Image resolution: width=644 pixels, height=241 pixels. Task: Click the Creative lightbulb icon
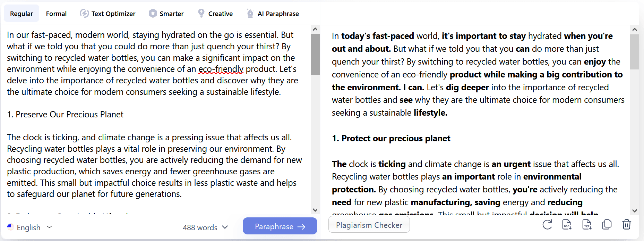coord(201,13)
